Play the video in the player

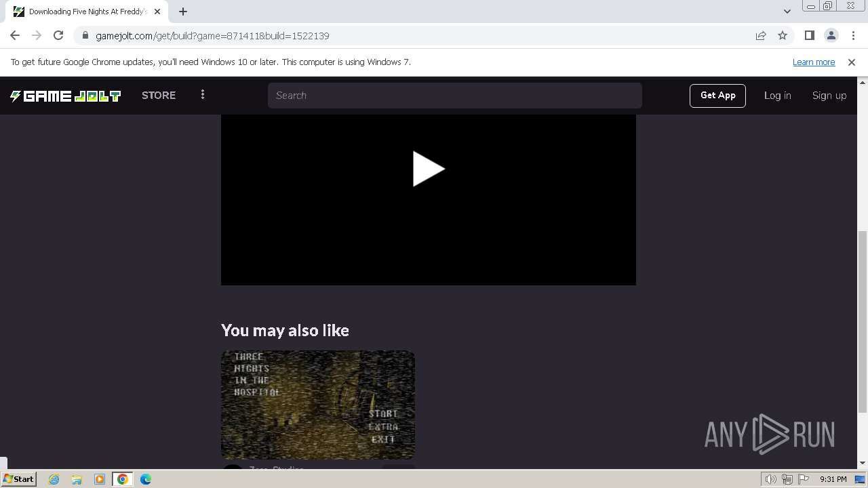[x=429, y=169]
